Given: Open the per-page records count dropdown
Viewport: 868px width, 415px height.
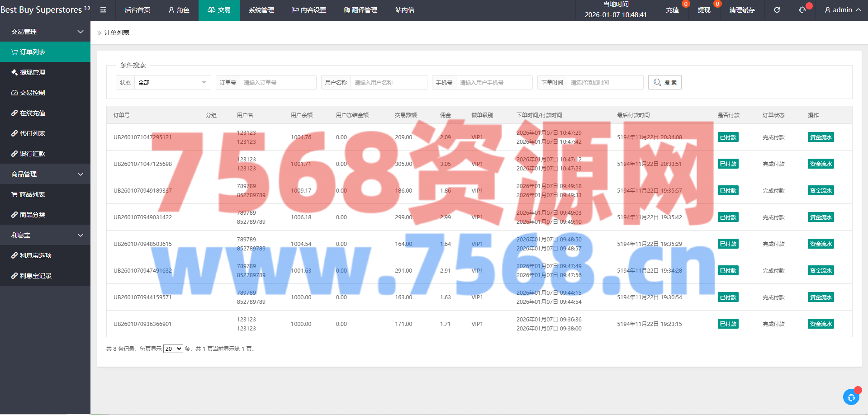Looking at the screenshot, I should (173, 349).
